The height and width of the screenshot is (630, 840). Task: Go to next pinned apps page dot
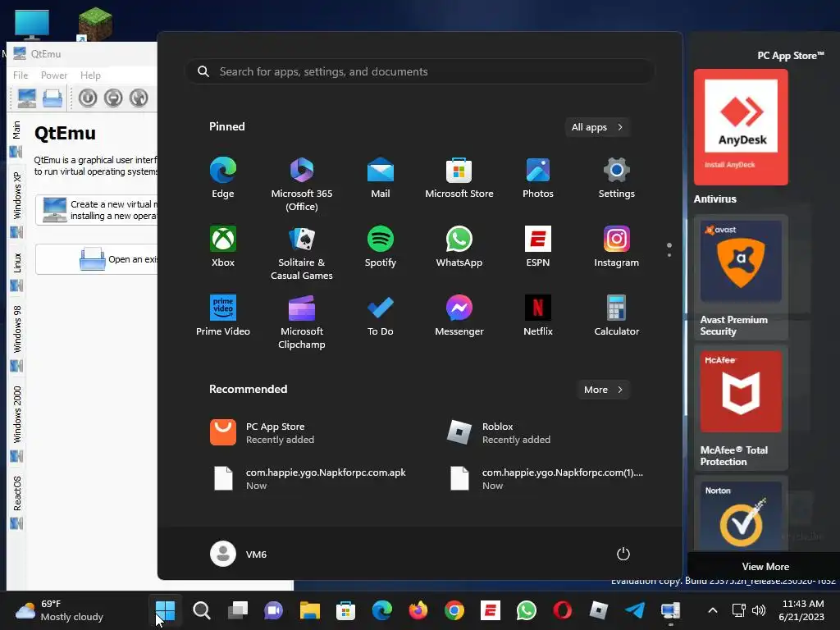coord(669,255)
